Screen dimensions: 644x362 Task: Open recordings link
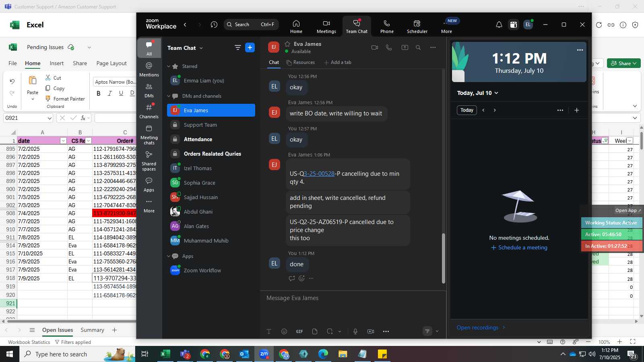[x=481, y=327]
